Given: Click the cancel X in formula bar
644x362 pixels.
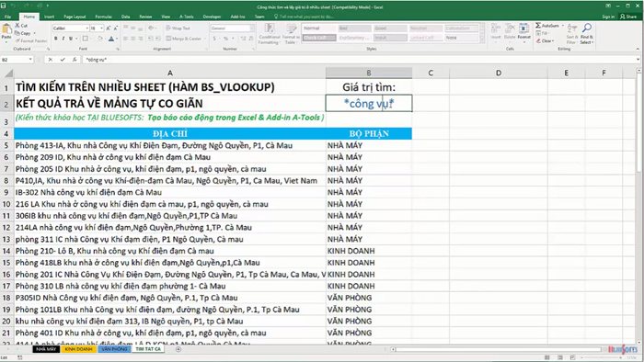Looking at the screenshot, I should coord(50,60).
